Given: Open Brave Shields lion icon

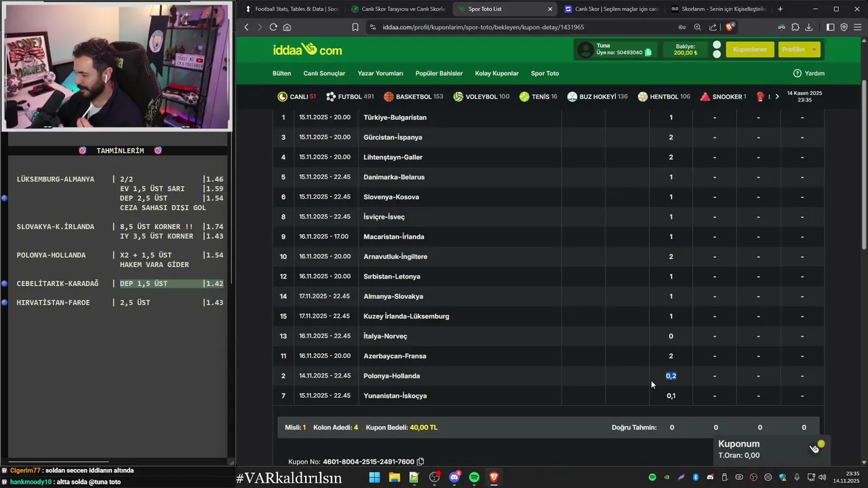Looking at the screenshot, I should [x=730, y=27].
